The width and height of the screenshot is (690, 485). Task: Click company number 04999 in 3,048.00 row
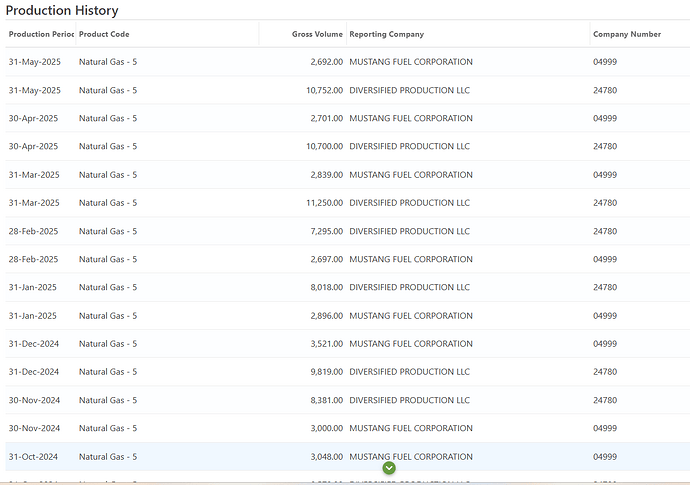[605, 457]
